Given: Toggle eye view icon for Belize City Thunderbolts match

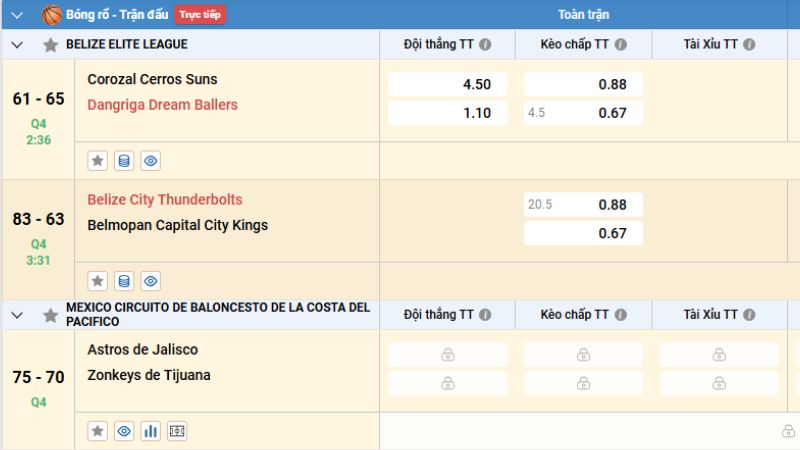Looking at the screenshot, I should [150, 281].
